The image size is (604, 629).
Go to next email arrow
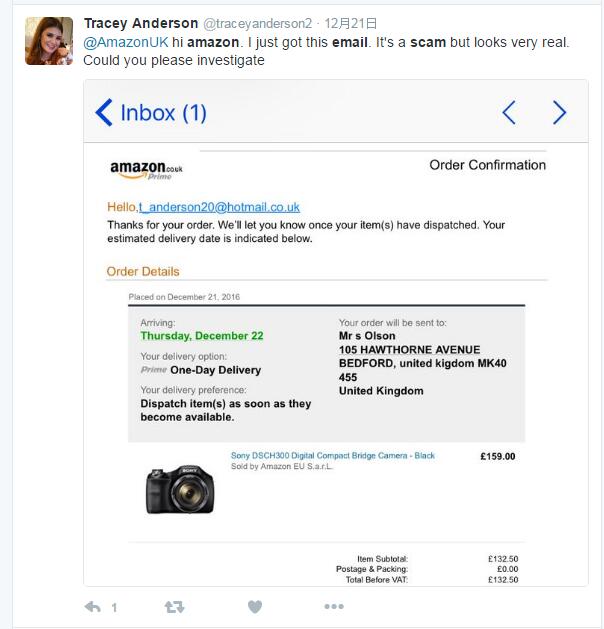pos(559,112)
